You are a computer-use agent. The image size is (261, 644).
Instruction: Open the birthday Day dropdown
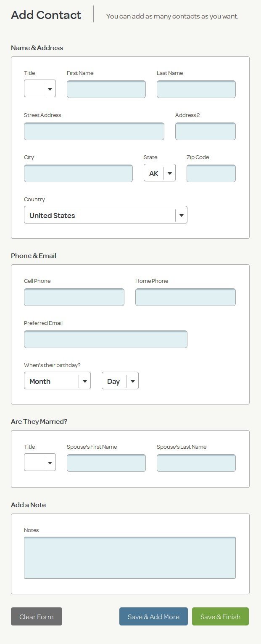coord(120,381)
